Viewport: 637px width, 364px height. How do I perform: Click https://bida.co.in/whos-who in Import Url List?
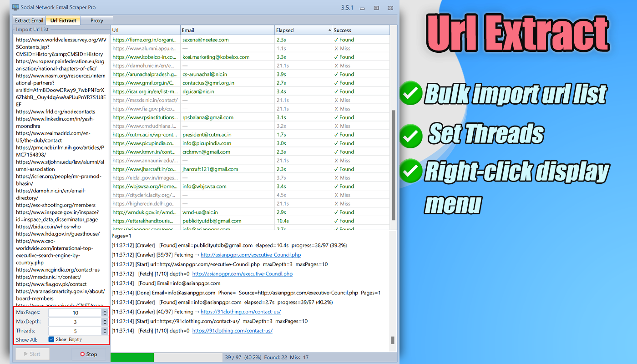pos(48,227)
